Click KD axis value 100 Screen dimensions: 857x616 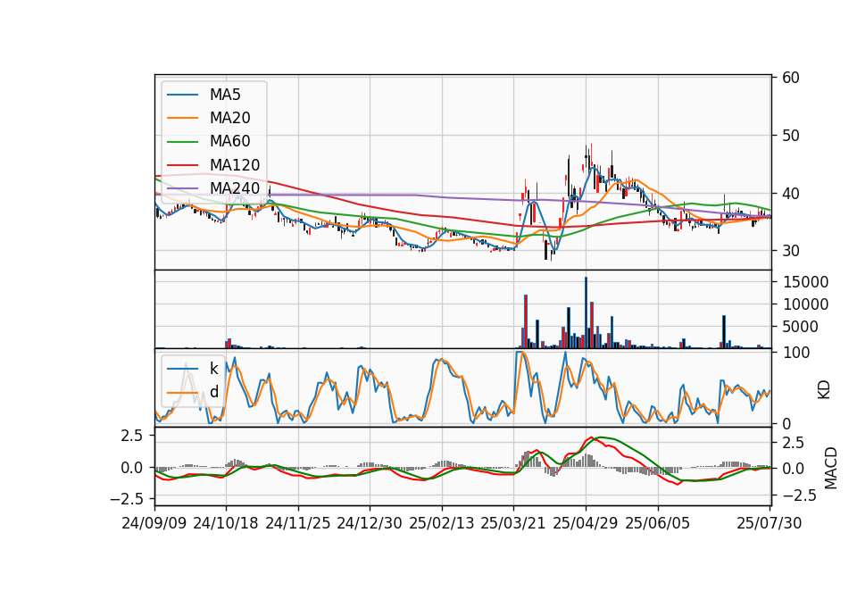[x=796, y=353]
